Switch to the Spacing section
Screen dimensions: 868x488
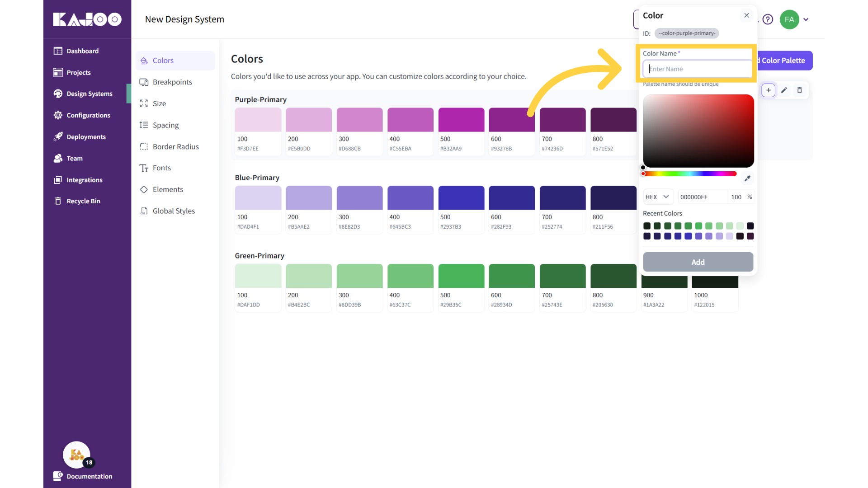(x=175, y=125)
